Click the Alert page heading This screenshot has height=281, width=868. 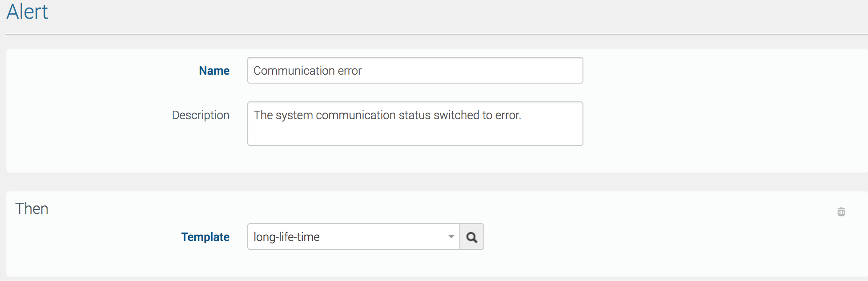point(27,12)
